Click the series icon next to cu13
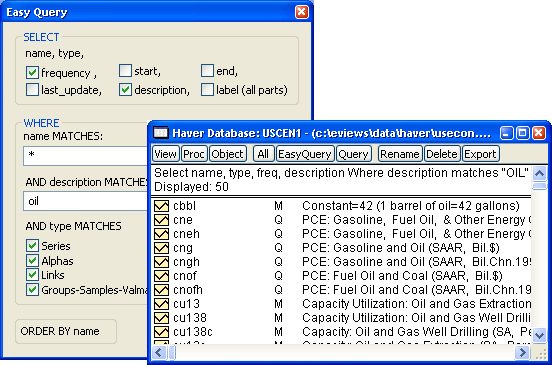This screenshot has width=552, height=365. 161,304
